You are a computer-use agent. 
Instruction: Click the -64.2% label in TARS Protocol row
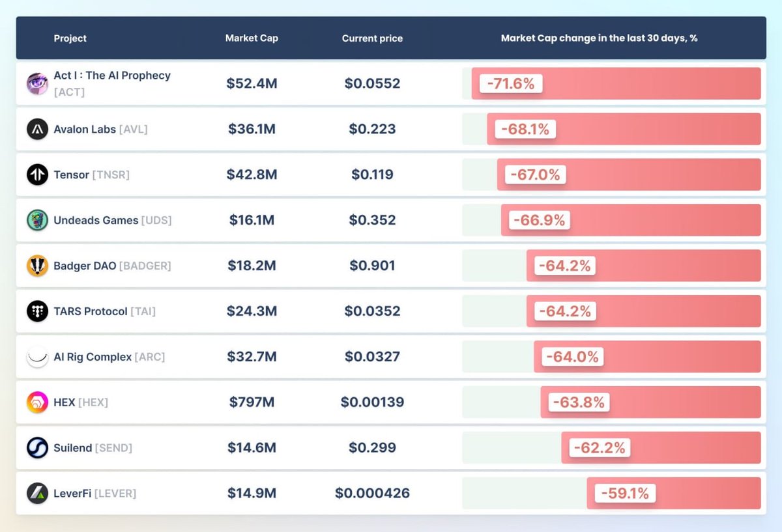(x=565, y=311)
